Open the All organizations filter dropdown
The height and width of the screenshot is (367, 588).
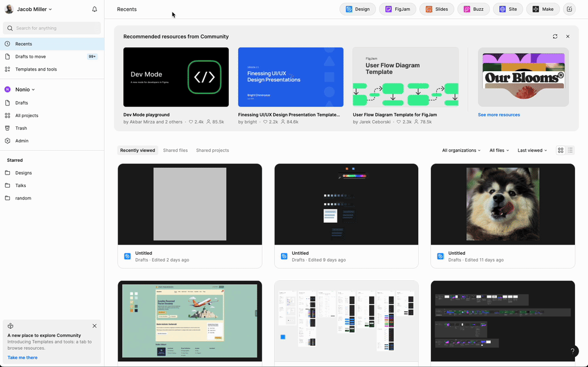click(461, 151)
